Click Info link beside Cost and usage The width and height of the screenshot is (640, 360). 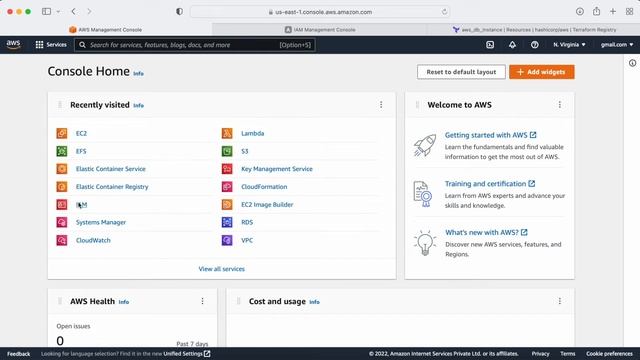(314, 302)
